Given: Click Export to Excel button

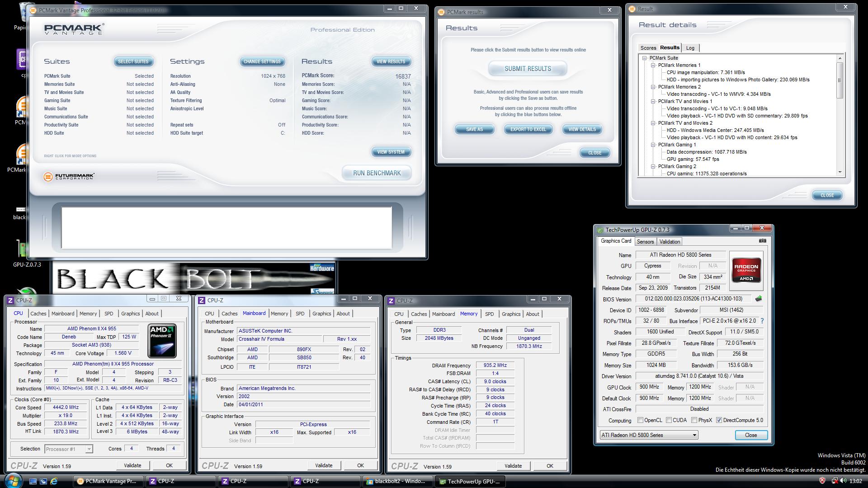Looking at the screenshot, I should [528, 129].
